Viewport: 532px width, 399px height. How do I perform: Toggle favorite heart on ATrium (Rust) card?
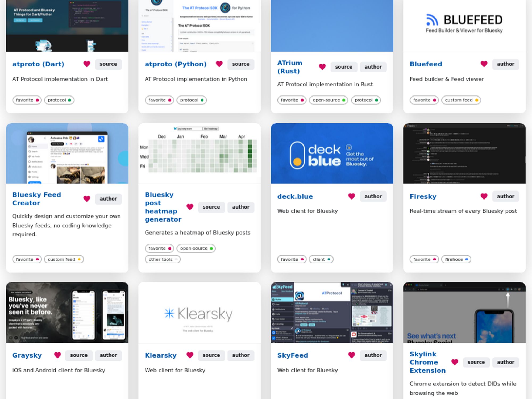tap(322, 67)
